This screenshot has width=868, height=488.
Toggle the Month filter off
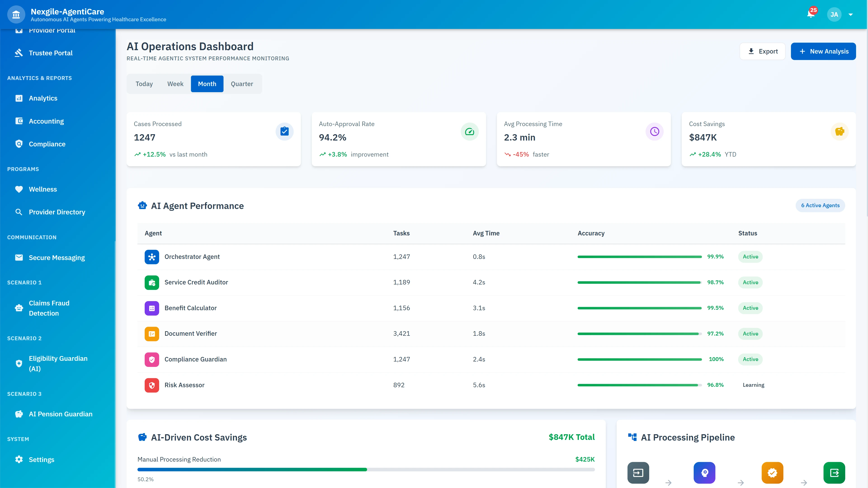pos(207,84)
